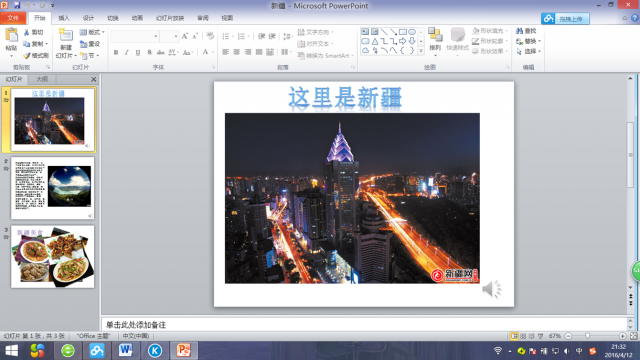Start Slide Show from the status bar icon
Viewport: 640px width, 360px height.
tap(541, 336)
